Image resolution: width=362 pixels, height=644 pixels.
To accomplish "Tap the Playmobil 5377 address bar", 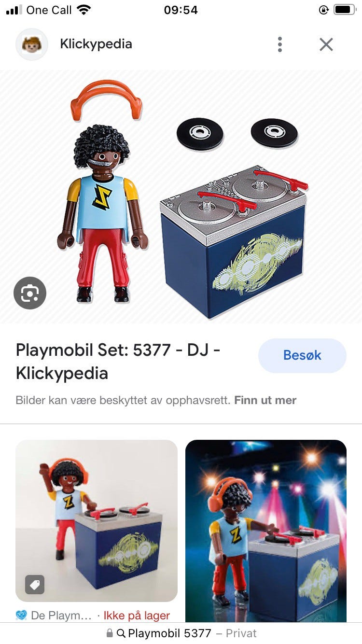I will [181, 633].
